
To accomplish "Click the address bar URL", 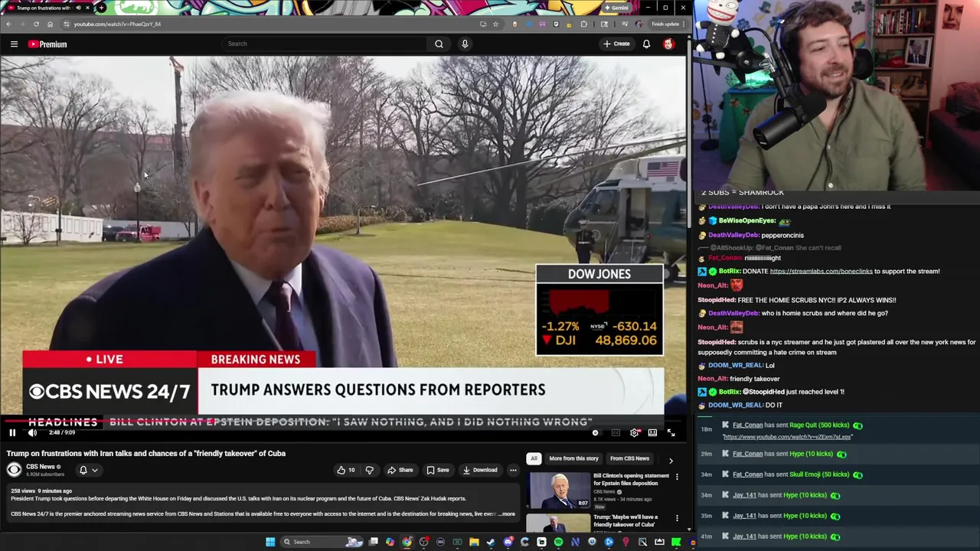I will 117,24.
